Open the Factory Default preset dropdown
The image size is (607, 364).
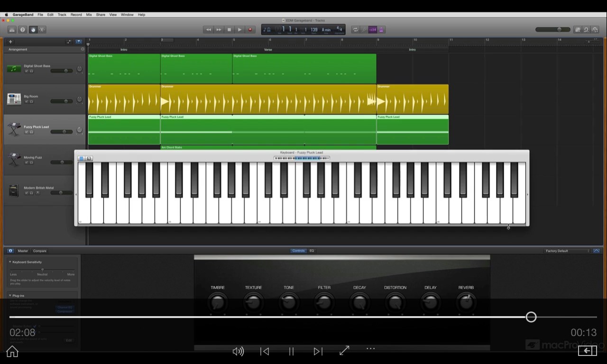567,251
